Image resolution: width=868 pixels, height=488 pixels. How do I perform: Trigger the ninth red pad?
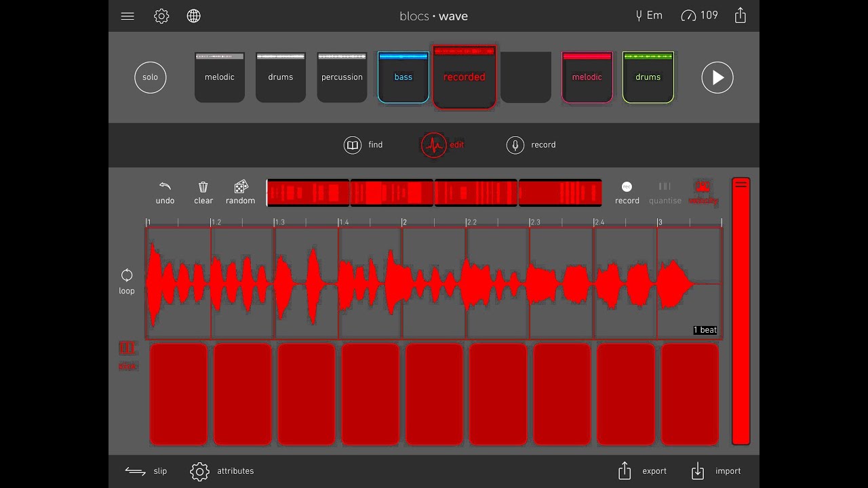690,394
